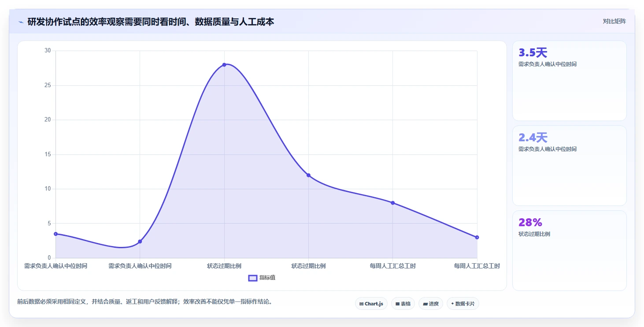Click the y-axis tick label 20
The image size is (644, 327).
point(48,120)
